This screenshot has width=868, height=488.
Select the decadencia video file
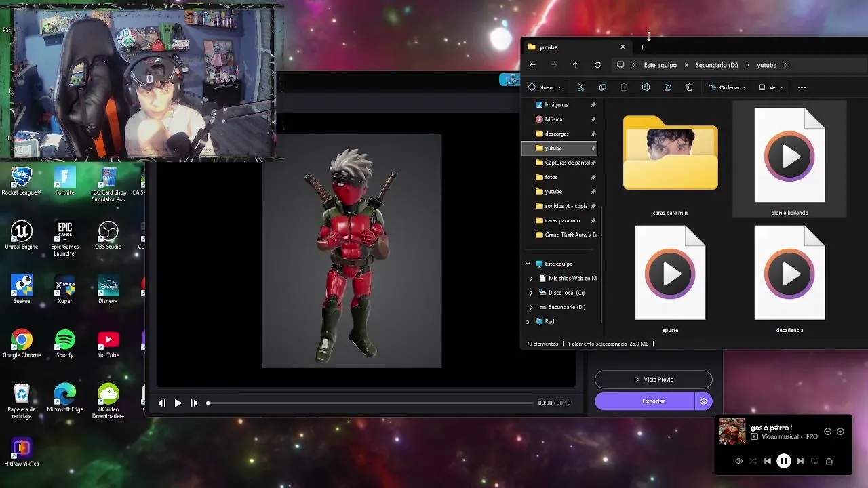pyautogui.click(x=789, y=279)
